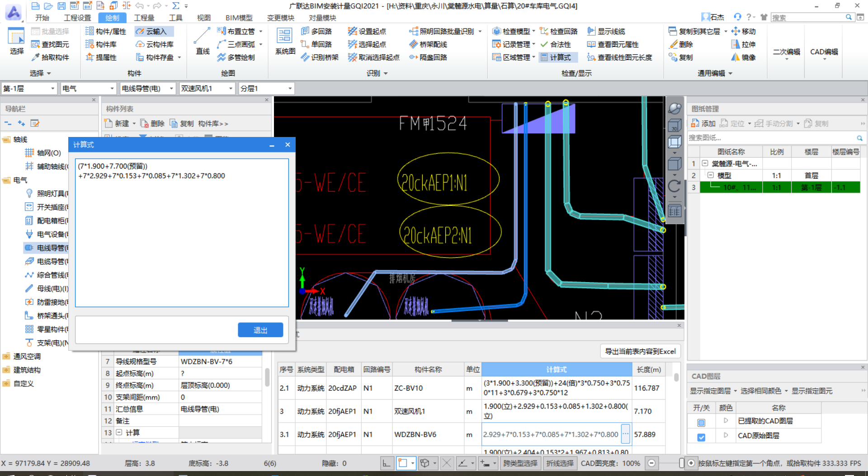Click 导出当前表内容到Excel button
This screenshot has width=868, height=476.
click(x=640, y=351)
